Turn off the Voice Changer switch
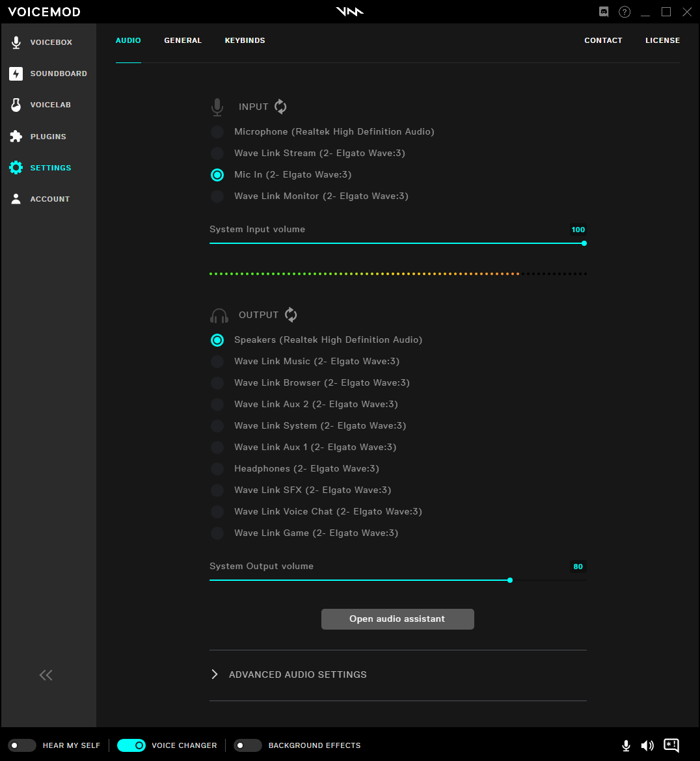 [131, 745]
